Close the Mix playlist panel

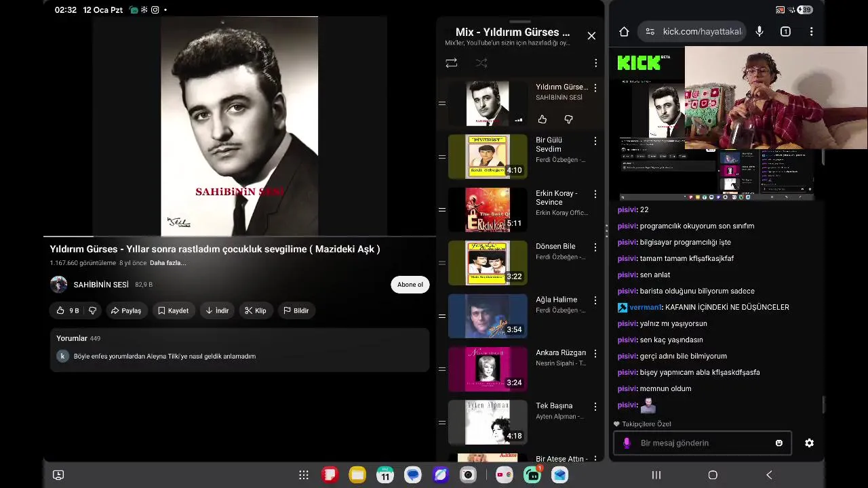point(591,36)
